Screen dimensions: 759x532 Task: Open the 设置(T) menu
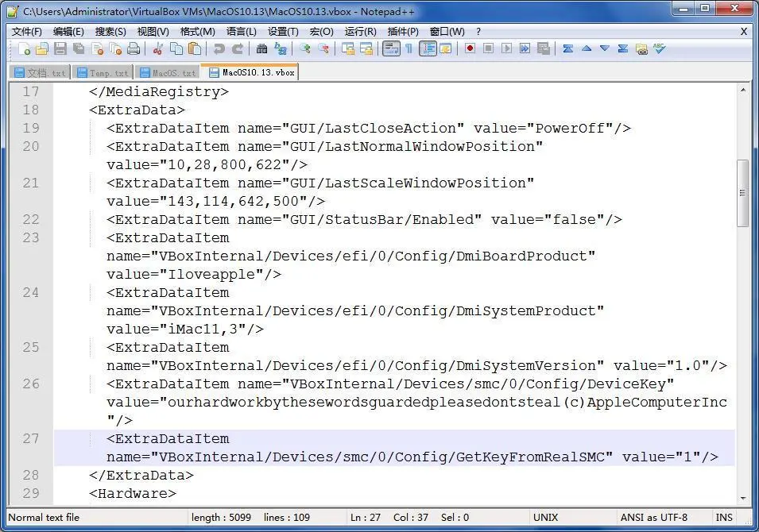coord(283,32)
